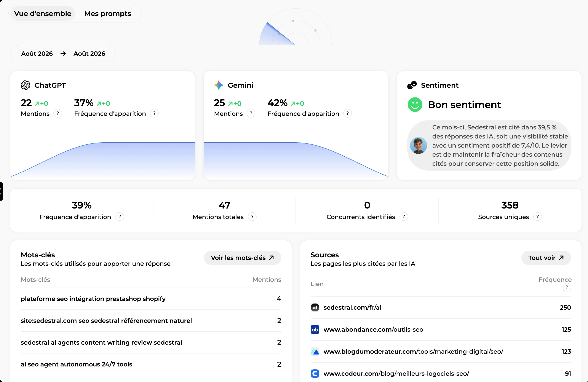Open the Mes prompts tab
The image size is (588, 382).
pyautogui.click(x=107, y=14)
